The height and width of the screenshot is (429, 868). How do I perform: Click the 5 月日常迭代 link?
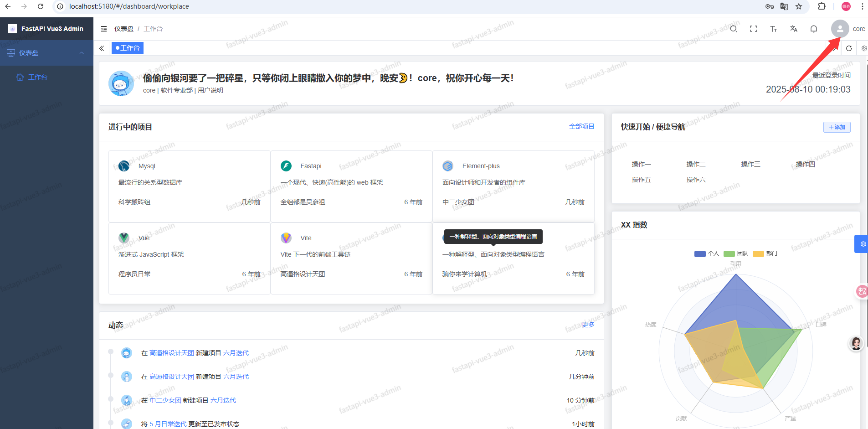[x=168, y=424]
